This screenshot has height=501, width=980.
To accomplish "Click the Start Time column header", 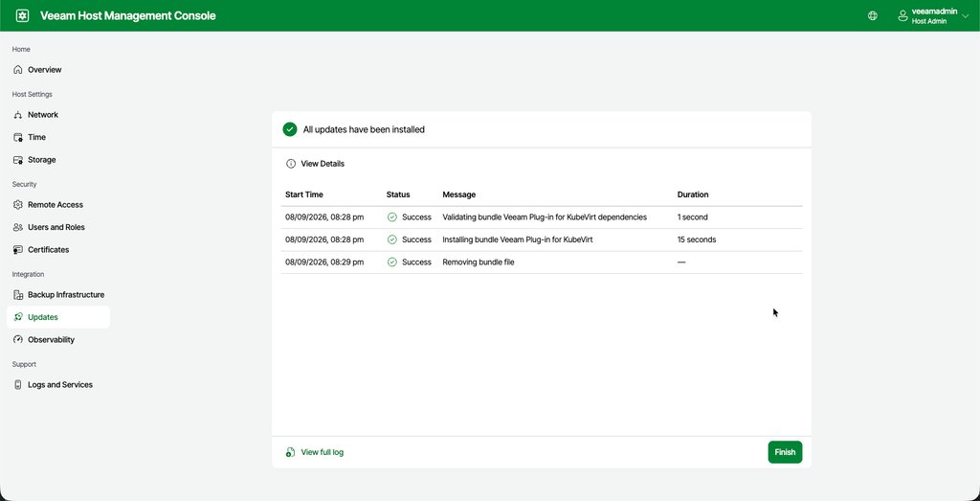I will [x=304, y=194].
